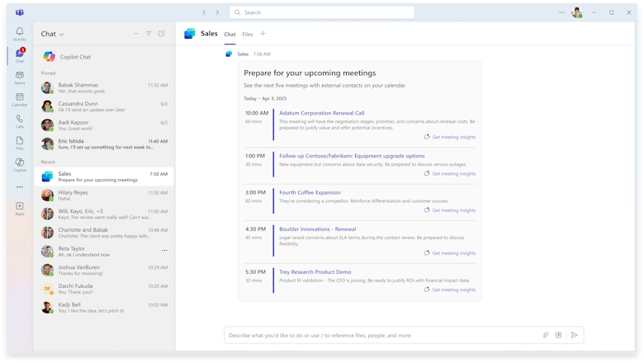Start a new chat with the compose icon
Viewport: 644px width, 363px height.
click(x=162, y=34)
